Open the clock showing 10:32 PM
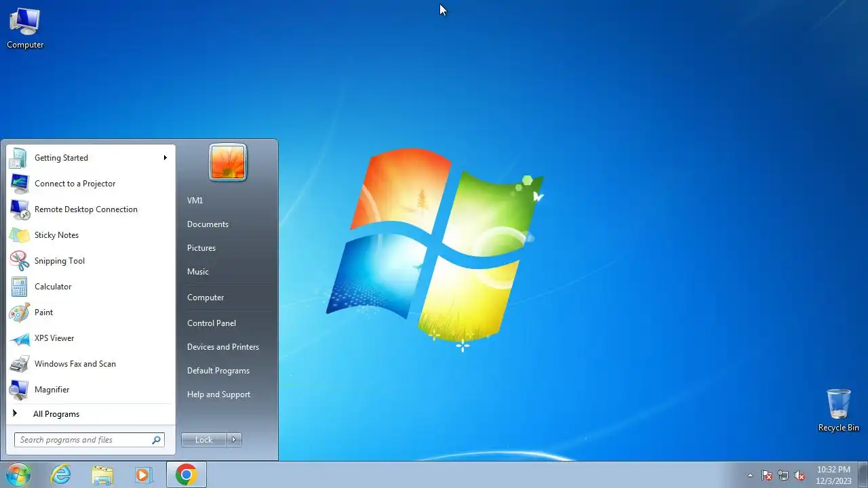868x488 pixels. 833,475
